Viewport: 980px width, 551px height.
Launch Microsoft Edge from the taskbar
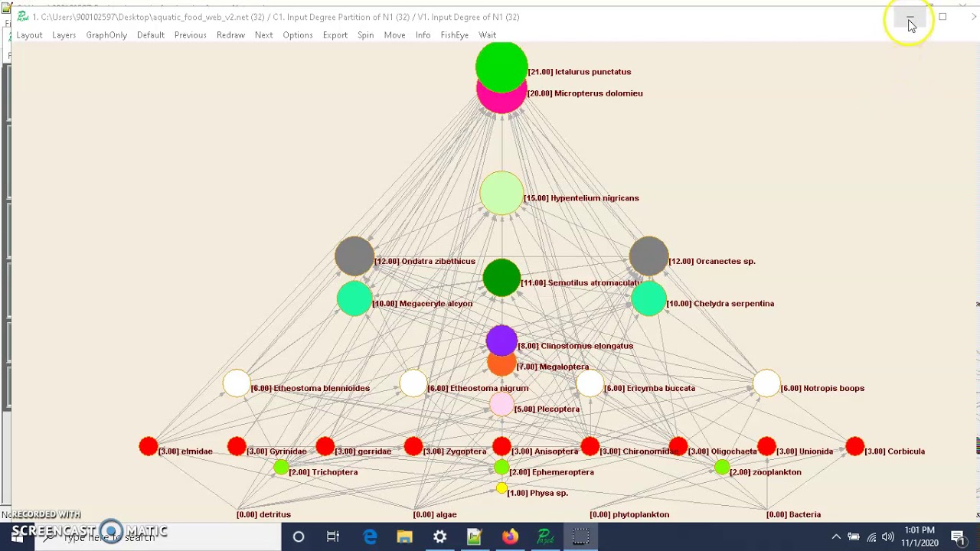click(x=370, y=537)
